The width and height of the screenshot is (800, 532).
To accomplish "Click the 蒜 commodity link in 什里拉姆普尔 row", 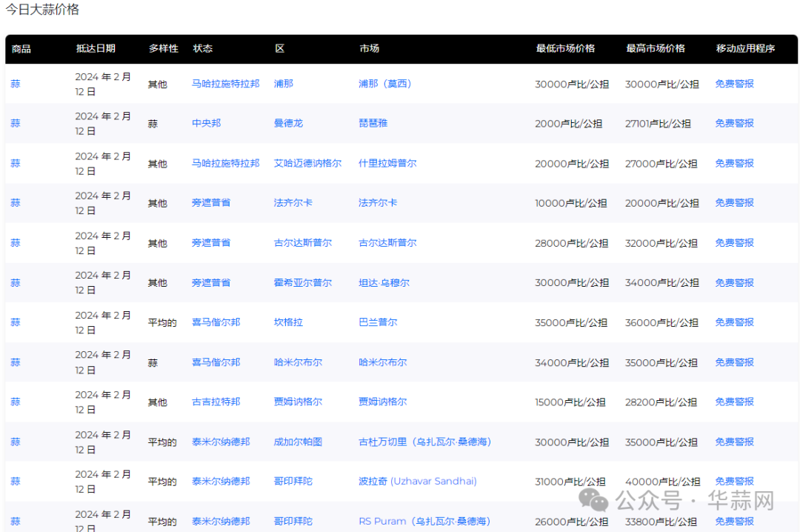I will [16, 163].
